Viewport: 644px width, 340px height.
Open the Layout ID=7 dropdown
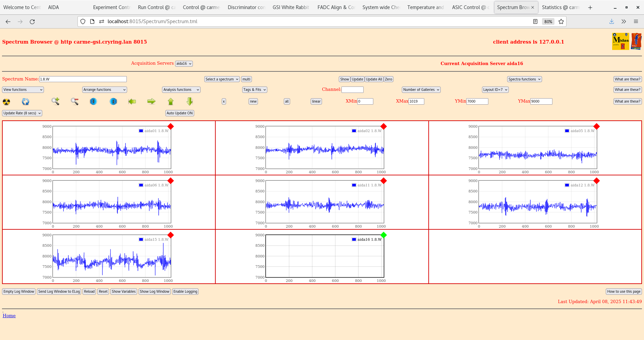point(495,90)
